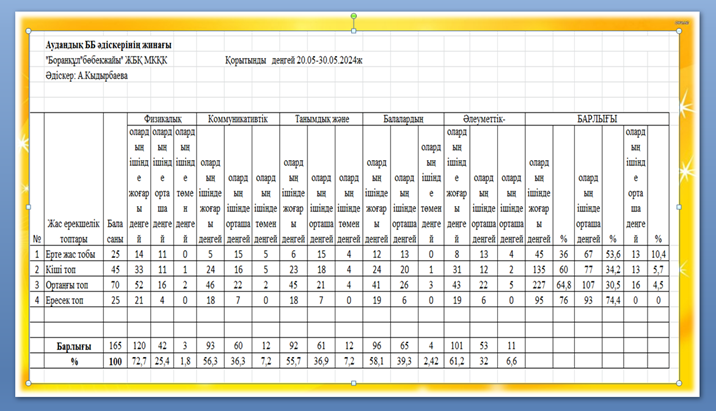Click the value '64,8' percentage cell

(x=563, y=285)
